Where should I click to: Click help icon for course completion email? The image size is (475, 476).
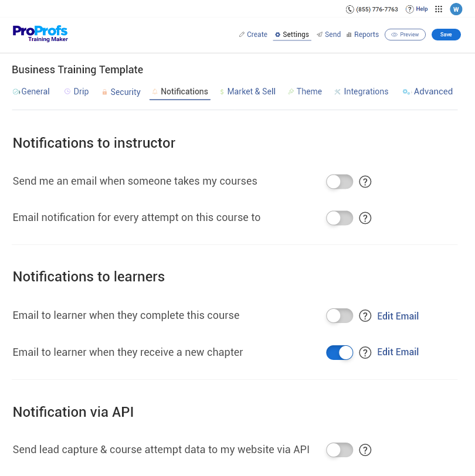pyautogui.click(x=365, y=316)
